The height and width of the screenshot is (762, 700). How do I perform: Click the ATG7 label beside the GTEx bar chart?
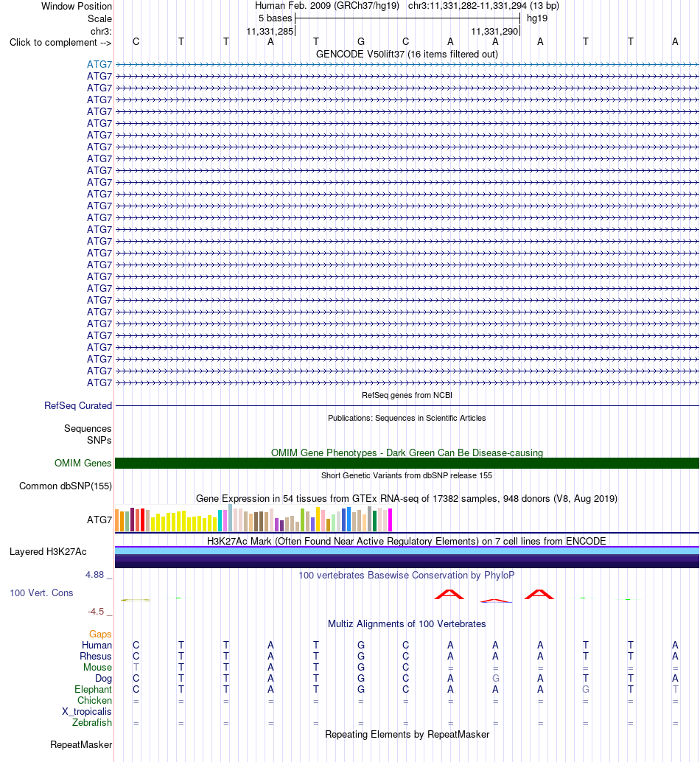coord(99,520)
